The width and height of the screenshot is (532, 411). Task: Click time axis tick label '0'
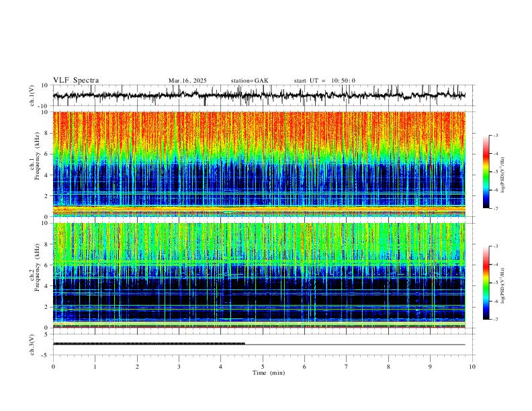point(53,367)
